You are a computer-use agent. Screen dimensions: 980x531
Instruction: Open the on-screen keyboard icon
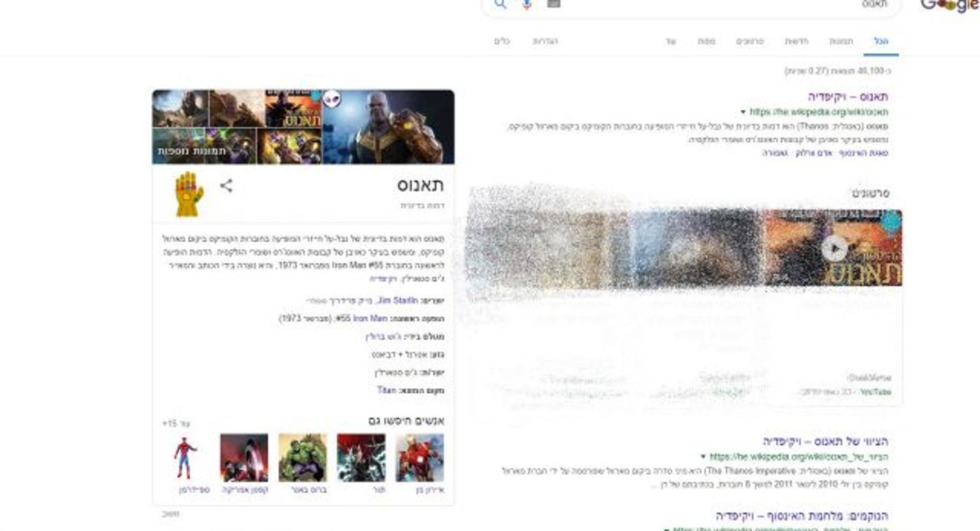[x=554, y=3]
